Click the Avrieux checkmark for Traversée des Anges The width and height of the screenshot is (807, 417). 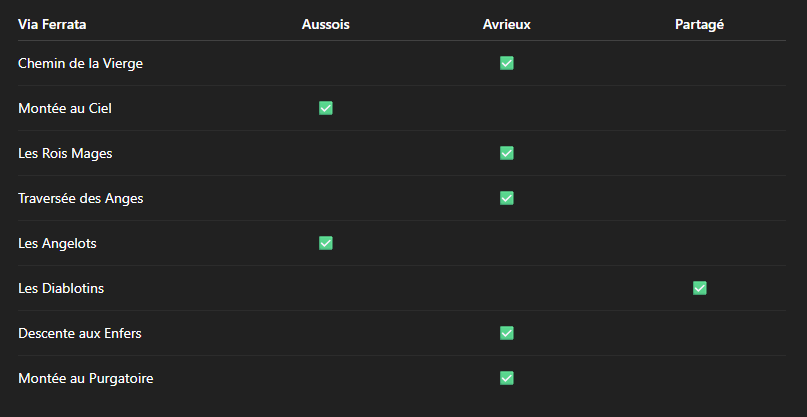click(506, 198)
